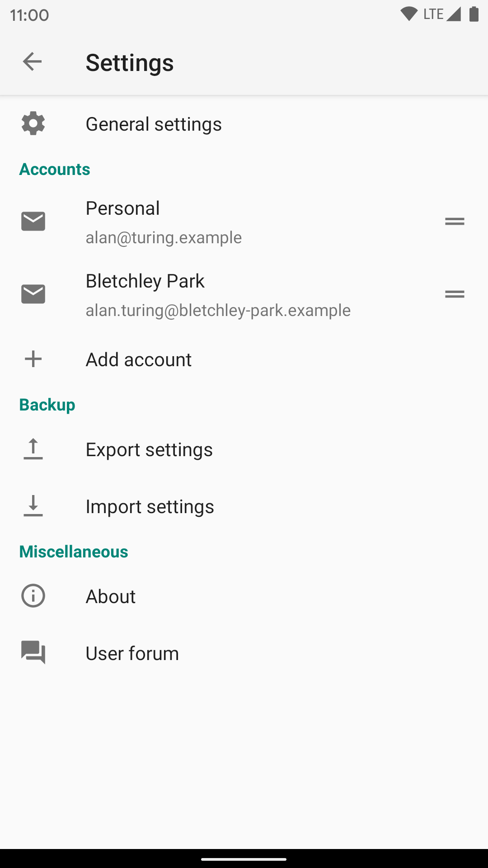Tap the About info circle icon
488x868 pixels.
[33, 596]
